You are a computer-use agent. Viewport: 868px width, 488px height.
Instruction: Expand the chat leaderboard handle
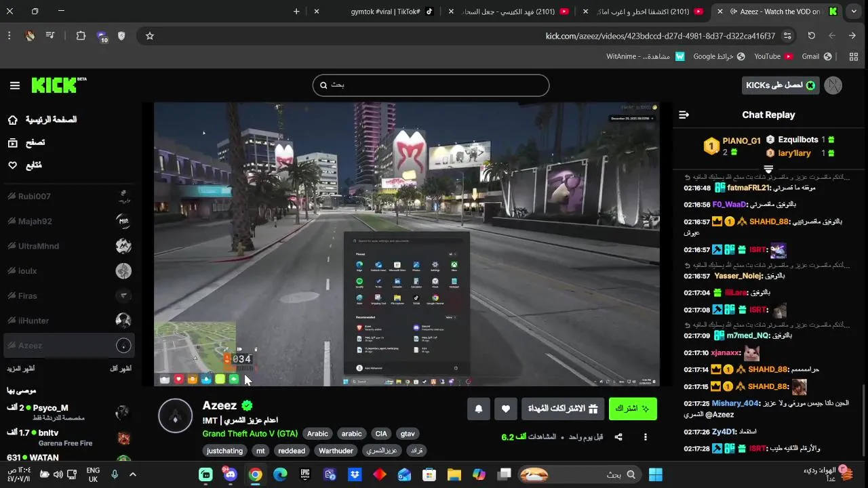[768, 169]
